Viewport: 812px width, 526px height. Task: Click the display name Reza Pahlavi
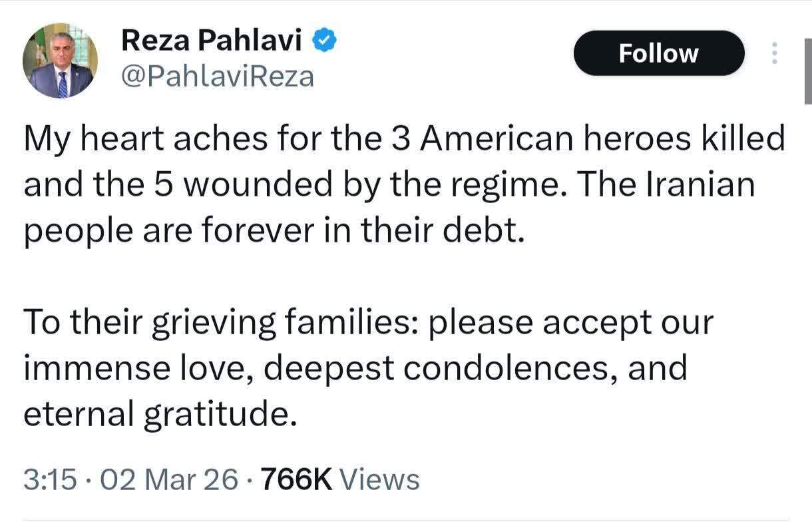click(211, 42)
